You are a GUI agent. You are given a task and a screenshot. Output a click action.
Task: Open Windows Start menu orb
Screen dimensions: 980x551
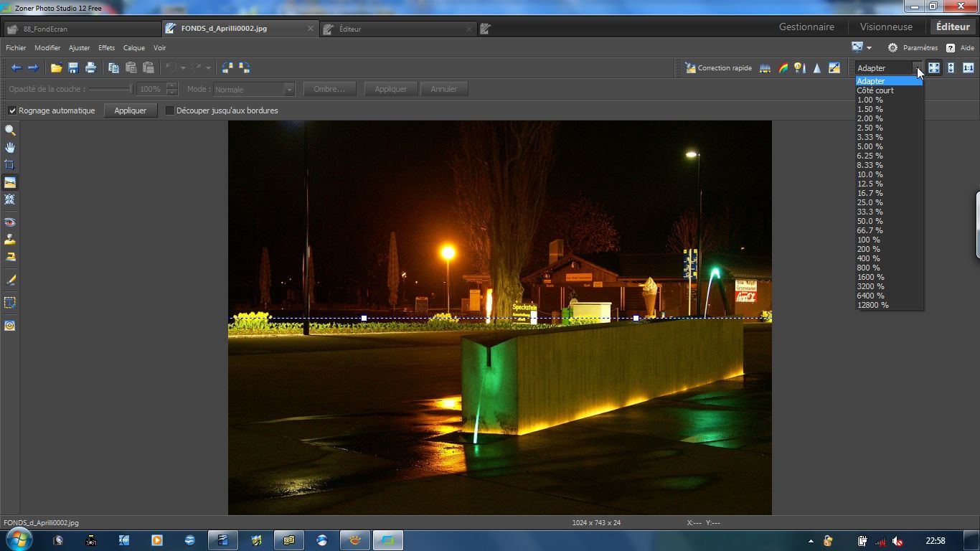18,540
